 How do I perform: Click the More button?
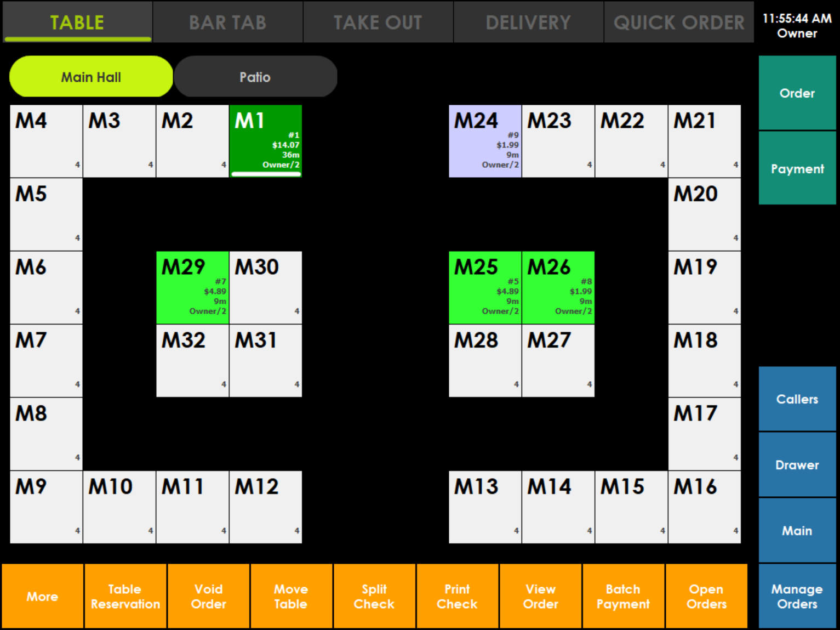(43, 596)
